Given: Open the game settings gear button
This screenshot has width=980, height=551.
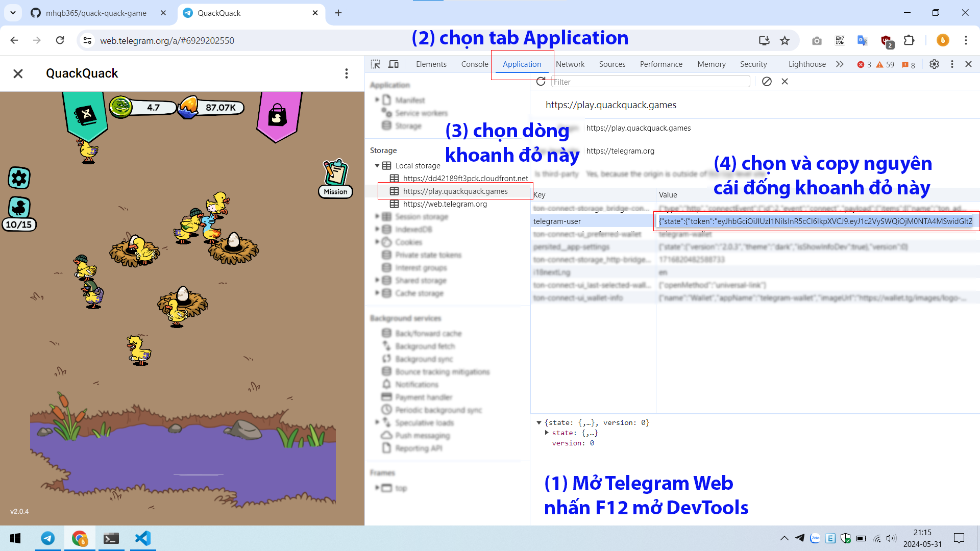Looking at the screenshot, I should [19, 178].
